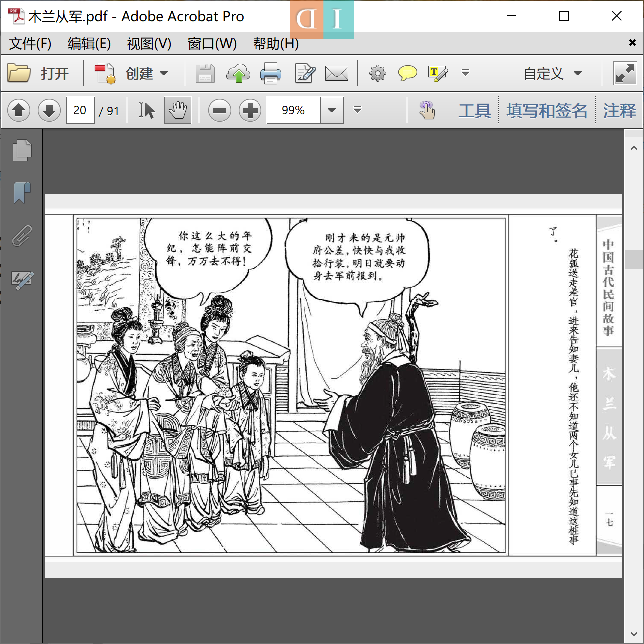The width and height of the screenshot is (644, 644).
Task: Click the Acrobat PDF title bar icon
Action: [16, 16]
